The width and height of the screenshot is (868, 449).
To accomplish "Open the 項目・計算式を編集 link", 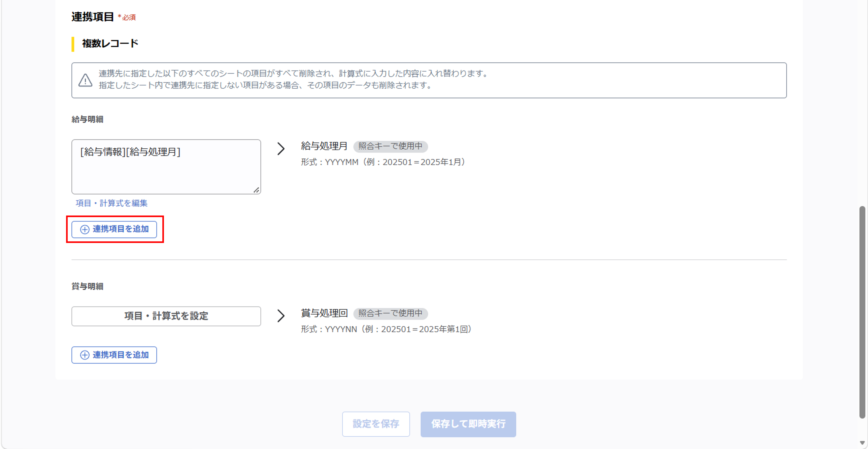I will [x=111, y=203].
